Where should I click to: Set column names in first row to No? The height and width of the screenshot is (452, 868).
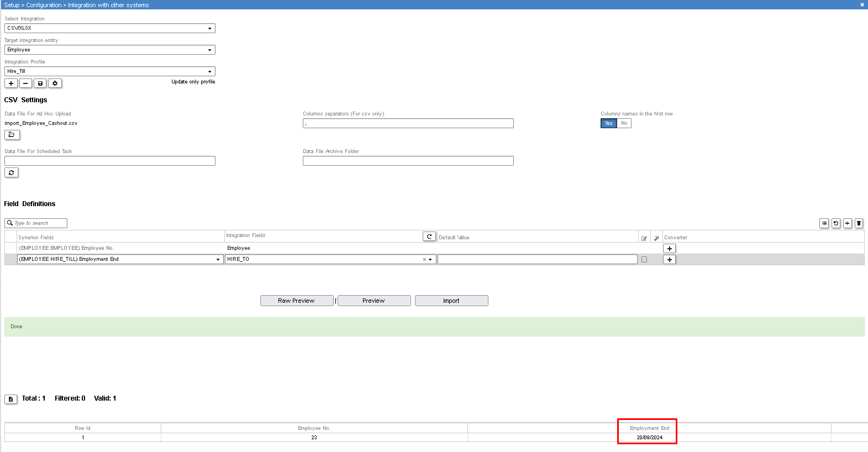(624, 123)
